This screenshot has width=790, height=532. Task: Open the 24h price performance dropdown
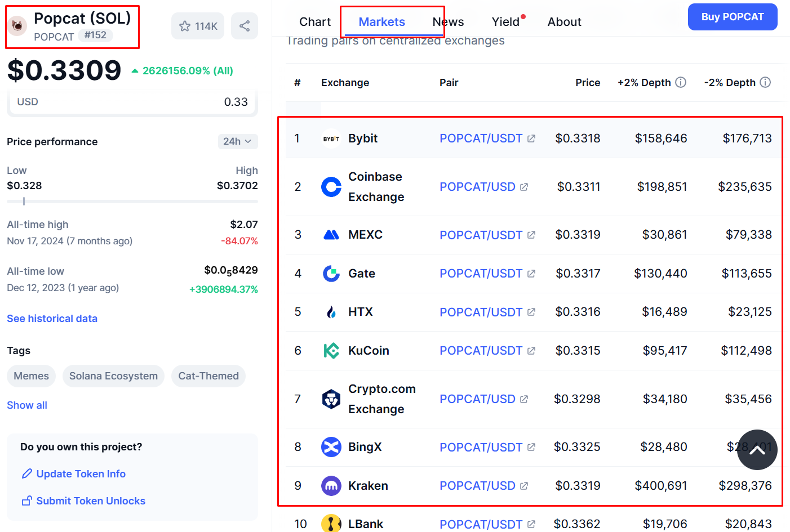238,141
